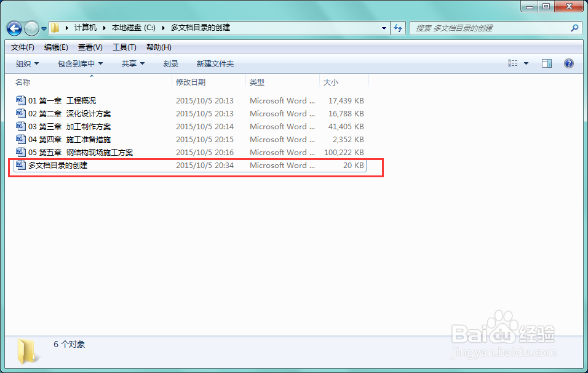Select 本地磁盘 (C:) in address path
Image resolution: width=588 pixels, height=373 pixels.
[133, 28]
